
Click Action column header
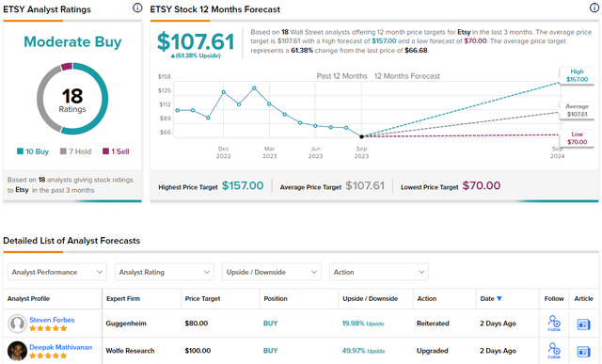(426, 299)
